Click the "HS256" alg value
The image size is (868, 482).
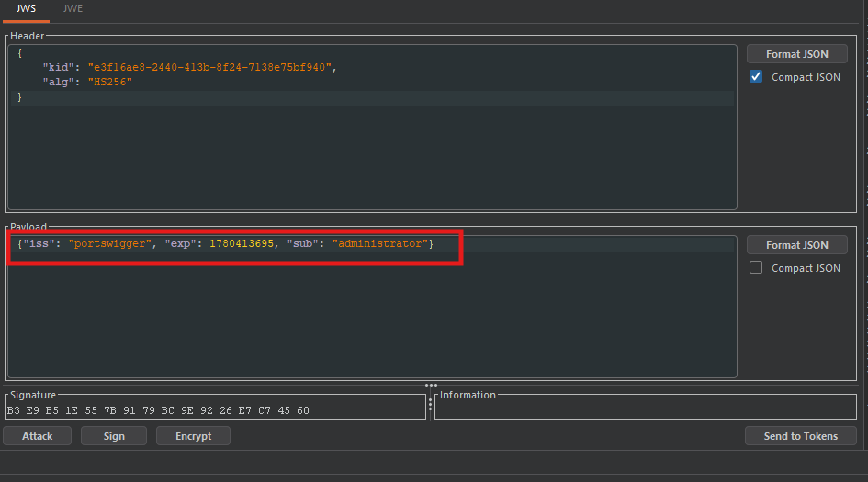pyautogui.click(x=109, y=82)
